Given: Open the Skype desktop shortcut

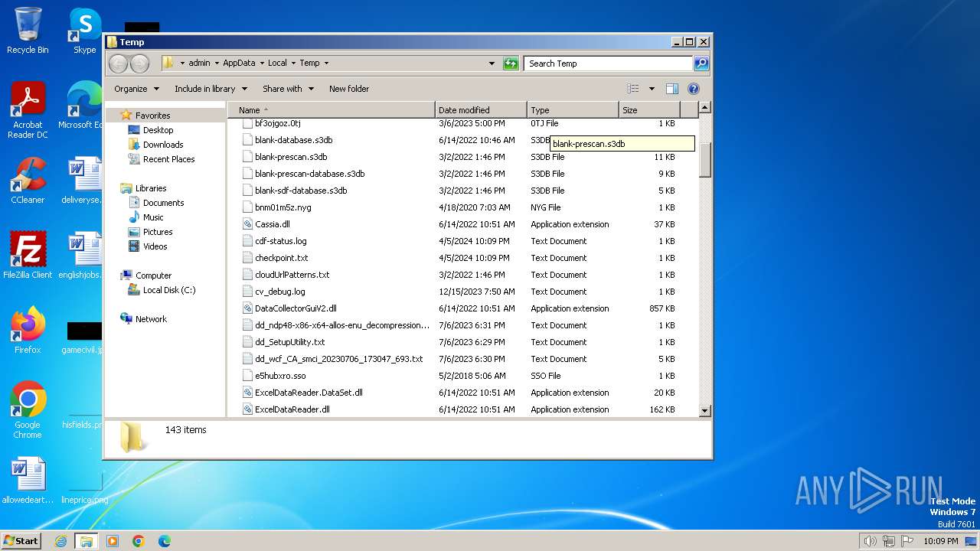Looking at the screenshot, I should (x=84, y=31).
